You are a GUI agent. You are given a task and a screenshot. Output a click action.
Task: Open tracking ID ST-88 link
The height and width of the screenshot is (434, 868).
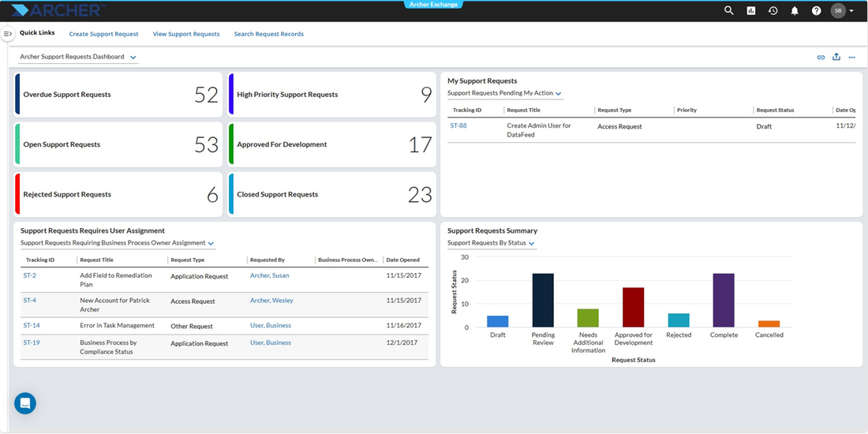458,125
